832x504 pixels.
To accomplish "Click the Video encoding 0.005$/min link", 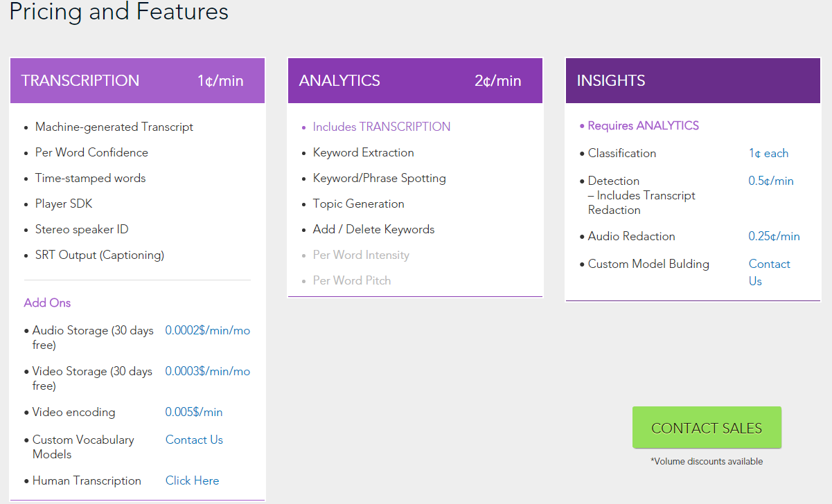I will click(x=194, y=413).
